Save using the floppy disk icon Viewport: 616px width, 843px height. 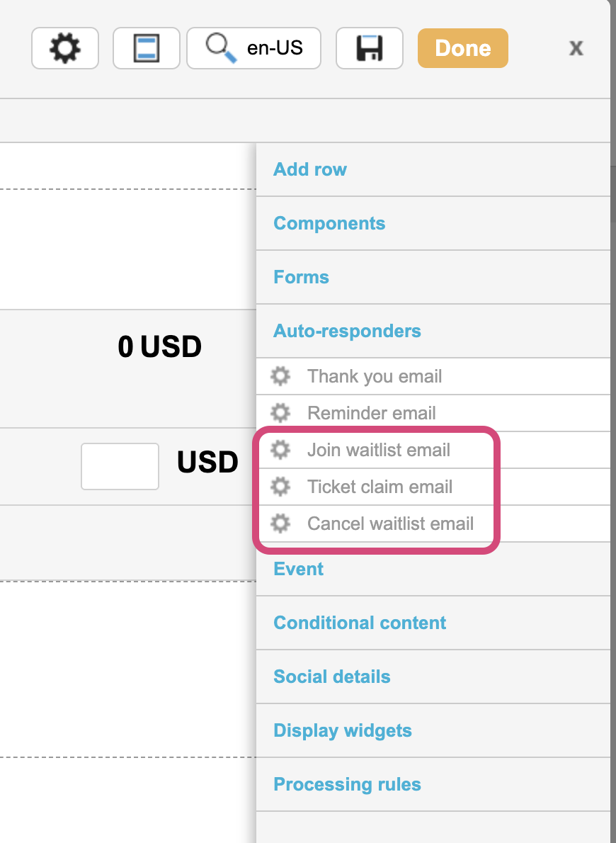pos(370,48)
